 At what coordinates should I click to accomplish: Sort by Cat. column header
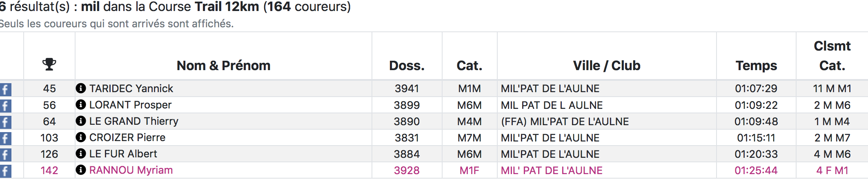coord(470,66)
